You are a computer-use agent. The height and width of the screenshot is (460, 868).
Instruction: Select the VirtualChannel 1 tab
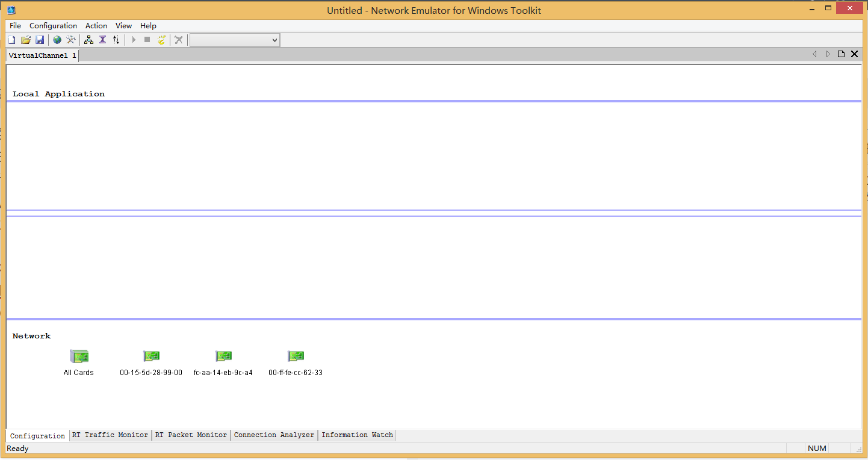click(x=41, y=55)
